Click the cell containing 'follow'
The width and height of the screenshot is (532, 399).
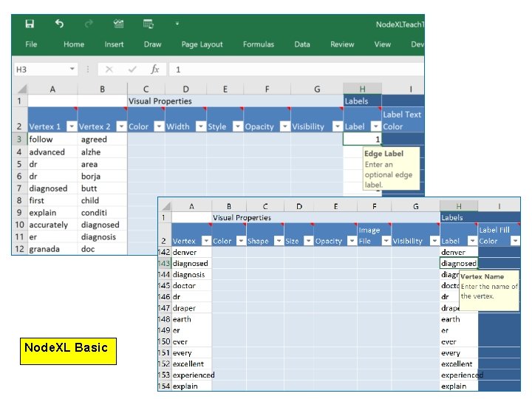(x=52, y=139)
